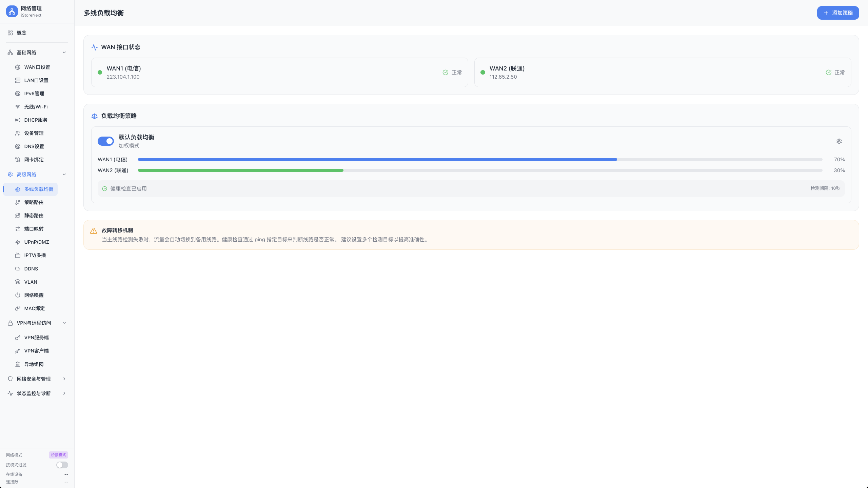Click the fault failover warning triangle icon
The image size is (868, 488).
94,231
